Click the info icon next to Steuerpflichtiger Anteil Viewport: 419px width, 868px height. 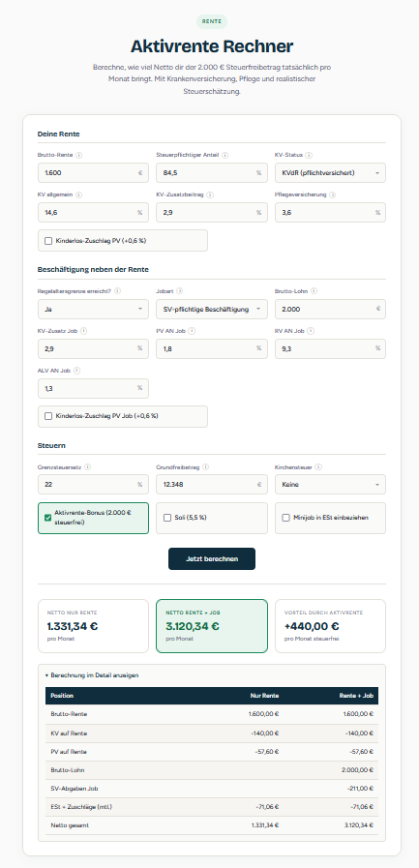pyautogui.click(x=225, y=156)
